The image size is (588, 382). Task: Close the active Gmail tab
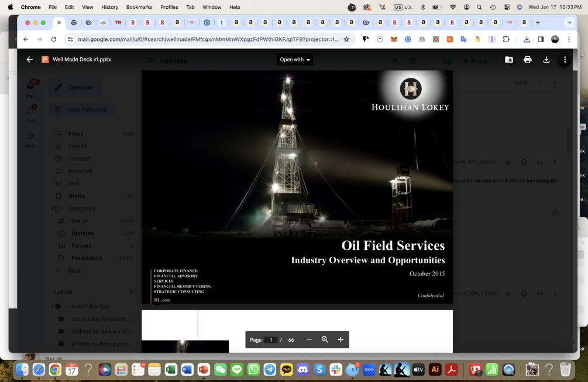pyautogui.click(x=59, y=22)
